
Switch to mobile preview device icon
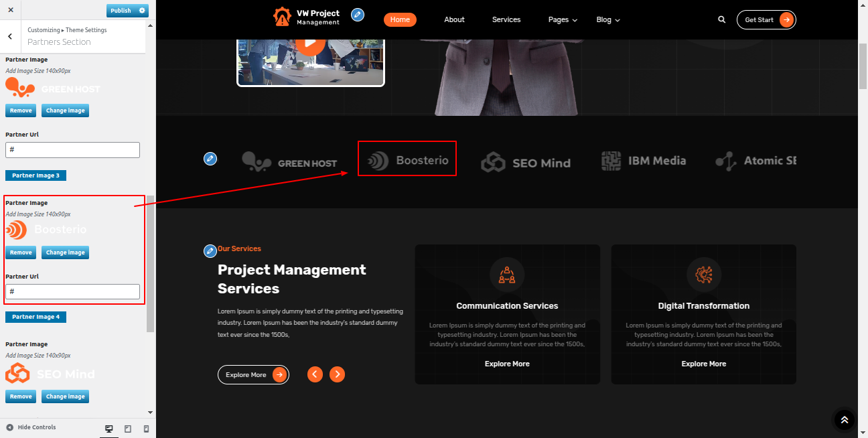click(x=146, y=429)
